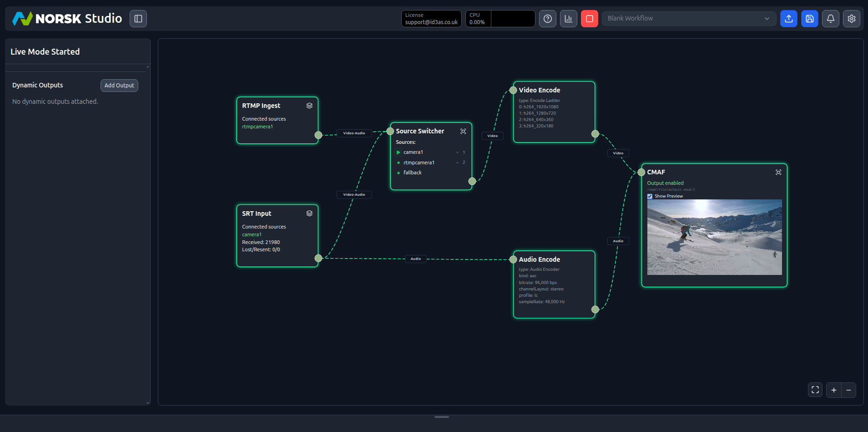The width and height of the screenshot is (868, 432).
Task: Click the License support email box
Action: coord(431,19)
